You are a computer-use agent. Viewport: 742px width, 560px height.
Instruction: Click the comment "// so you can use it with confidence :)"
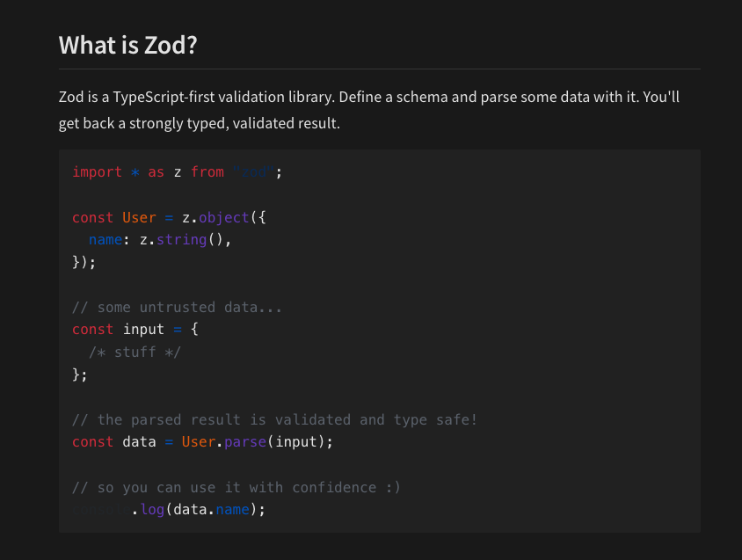click(x=236, y=488)
